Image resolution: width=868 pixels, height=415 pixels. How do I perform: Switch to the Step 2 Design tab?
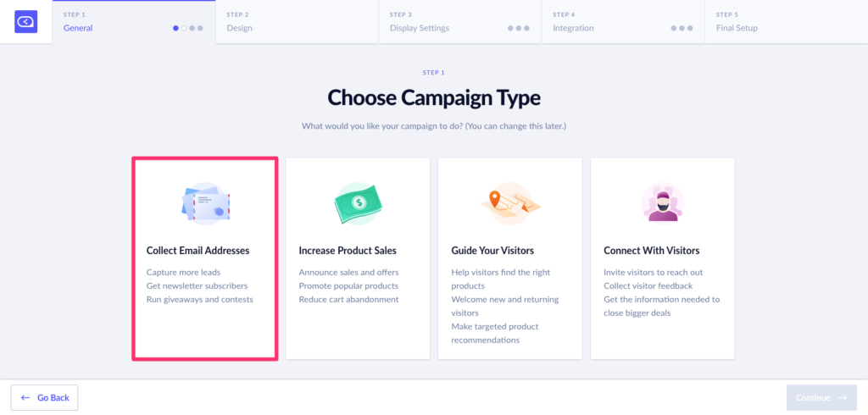(298, 21)
